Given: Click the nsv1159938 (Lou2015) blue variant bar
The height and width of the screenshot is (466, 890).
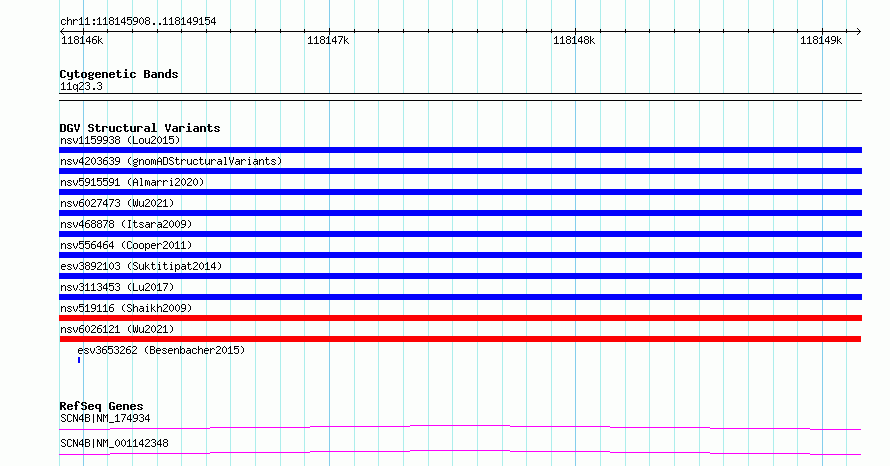Looking at the screenshot, I should coord(460,150).
